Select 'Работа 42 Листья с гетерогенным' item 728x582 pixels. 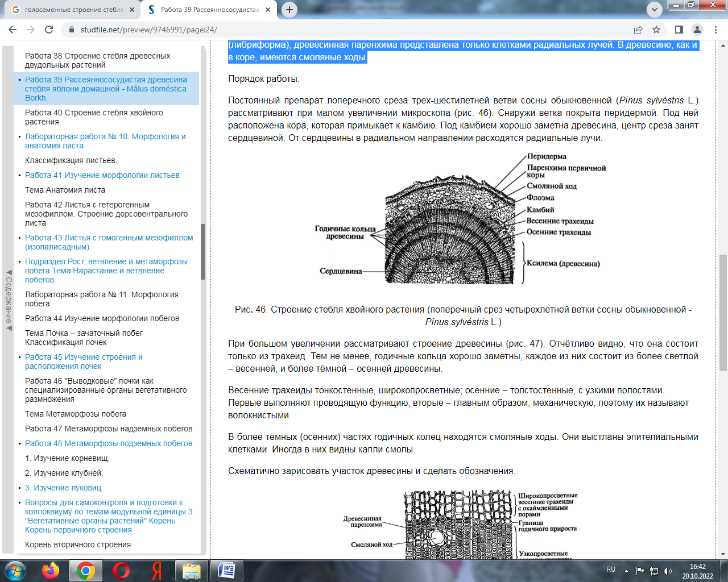(106, 214)
